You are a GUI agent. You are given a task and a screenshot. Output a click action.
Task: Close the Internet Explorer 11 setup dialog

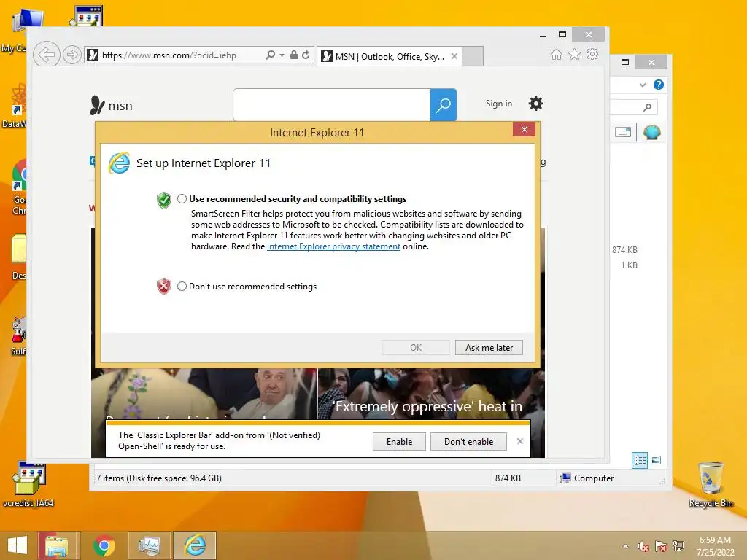coord(524,130)
